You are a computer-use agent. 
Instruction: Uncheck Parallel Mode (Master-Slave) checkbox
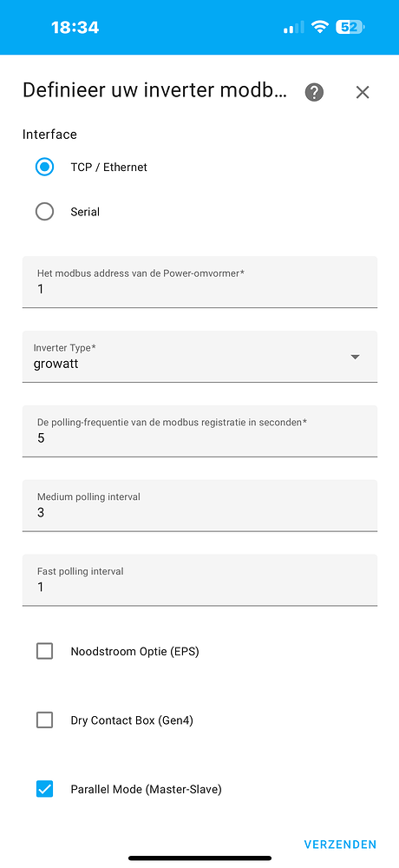(45, 789)
